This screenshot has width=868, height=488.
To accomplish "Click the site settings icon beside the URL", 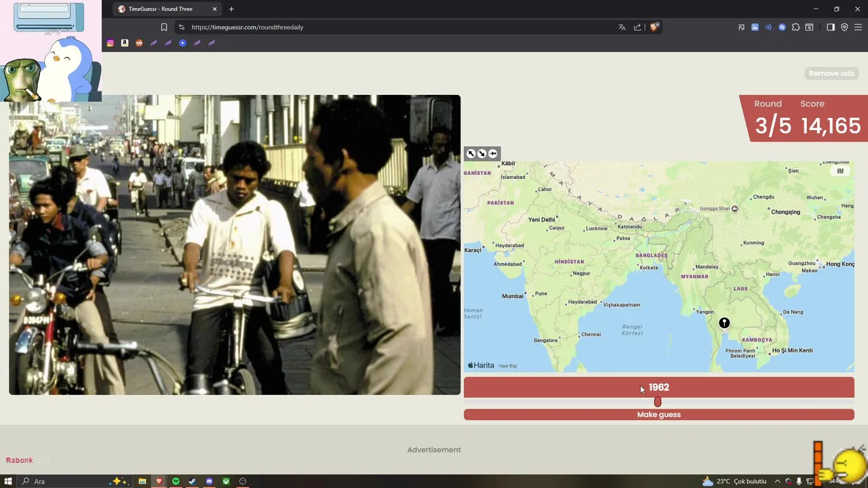I will [181, 27].
